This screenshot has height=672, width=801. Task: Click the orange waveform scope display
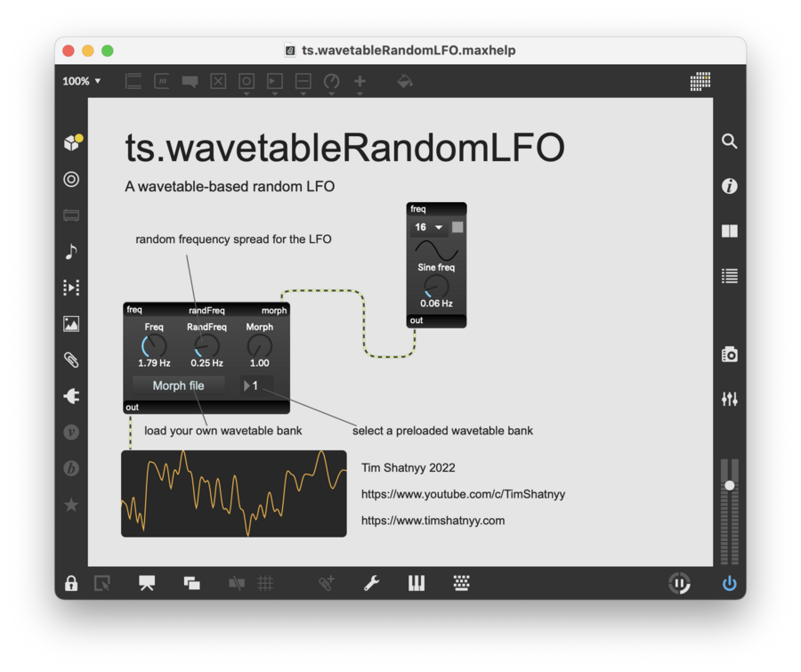[234, 494]
